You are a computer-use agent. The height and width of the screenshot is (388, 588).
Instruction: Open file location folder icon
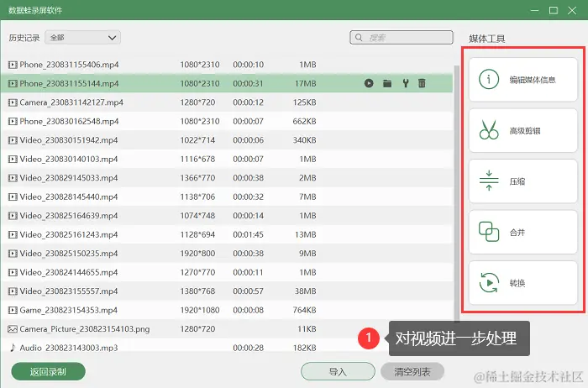(x=387, y=83)
